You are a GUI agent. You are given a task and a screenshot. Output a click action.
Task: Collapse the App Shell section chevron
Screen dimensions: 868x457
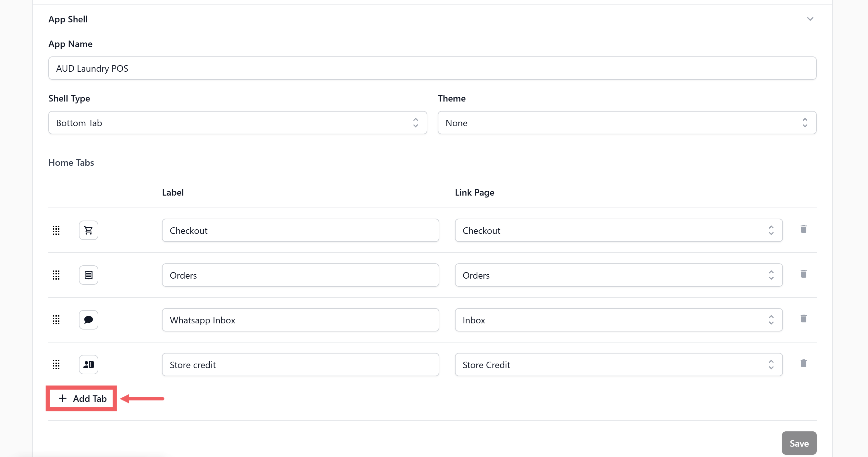click(810, 19)
